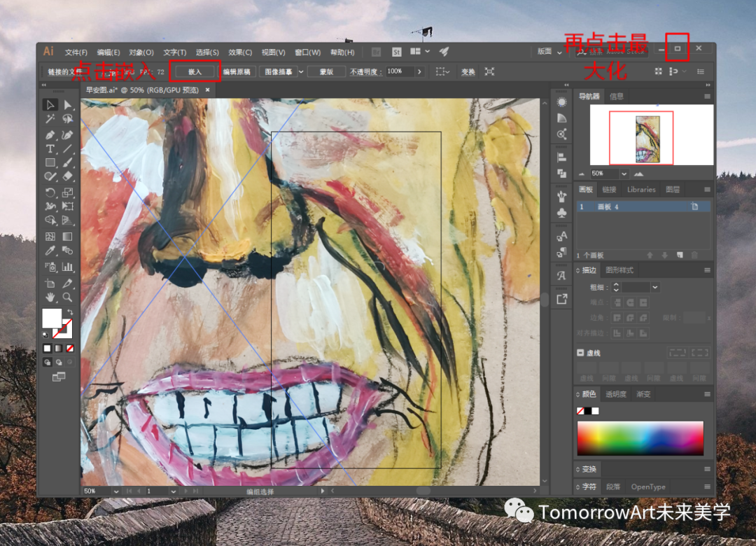Open the Asset Export panel icon
This screenshot has width=756, height=546.
(x=561, y=299)
